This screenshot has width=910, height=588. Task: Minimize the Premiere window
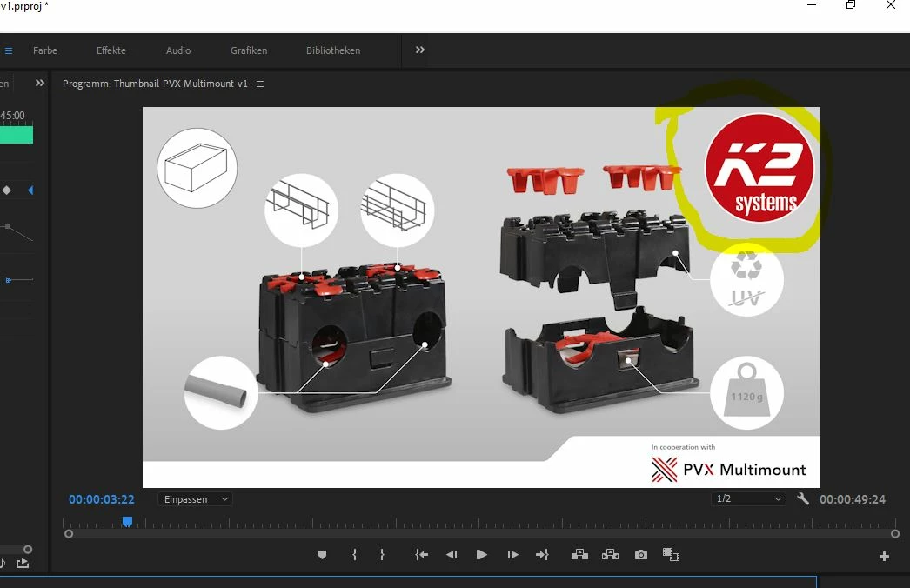(812, 4)
